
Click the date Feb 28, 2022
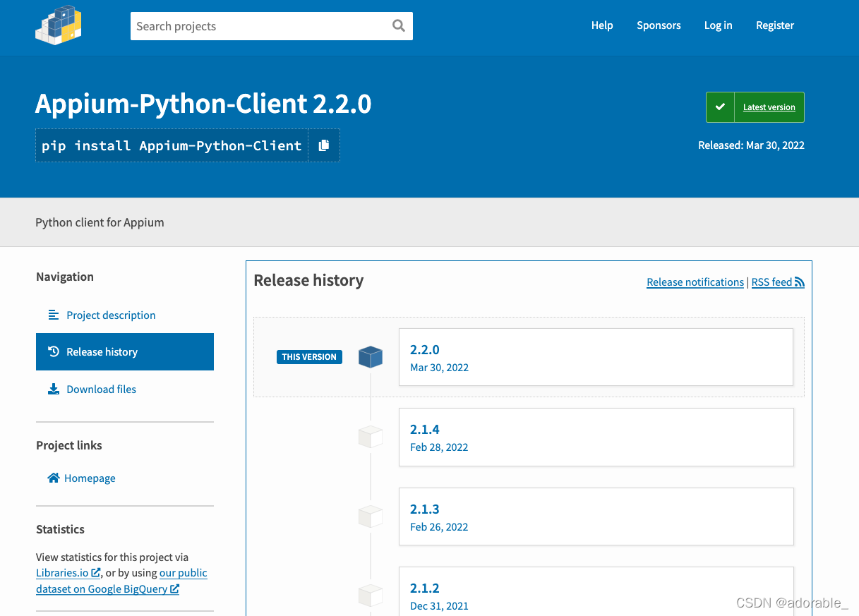(x=439, y=447)
